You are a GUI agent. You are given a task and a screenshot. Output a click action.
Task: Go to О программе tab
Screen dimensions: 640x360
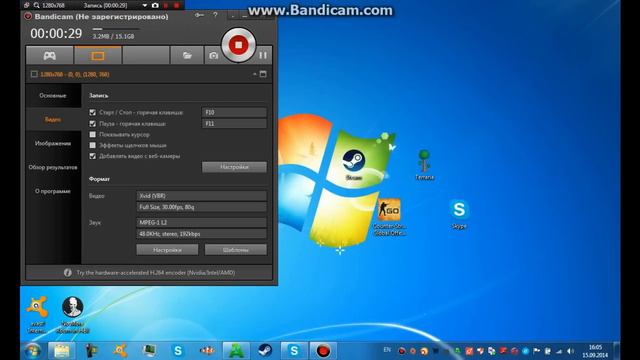[53, 191]
